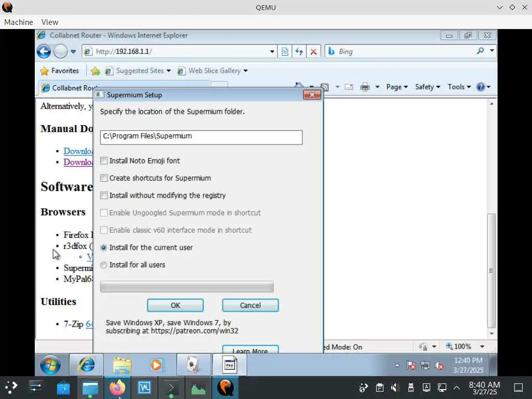The width and height of the screenshot is (532, 399).
Task: Open the host application launcher icon
Action: click(11, 387)
